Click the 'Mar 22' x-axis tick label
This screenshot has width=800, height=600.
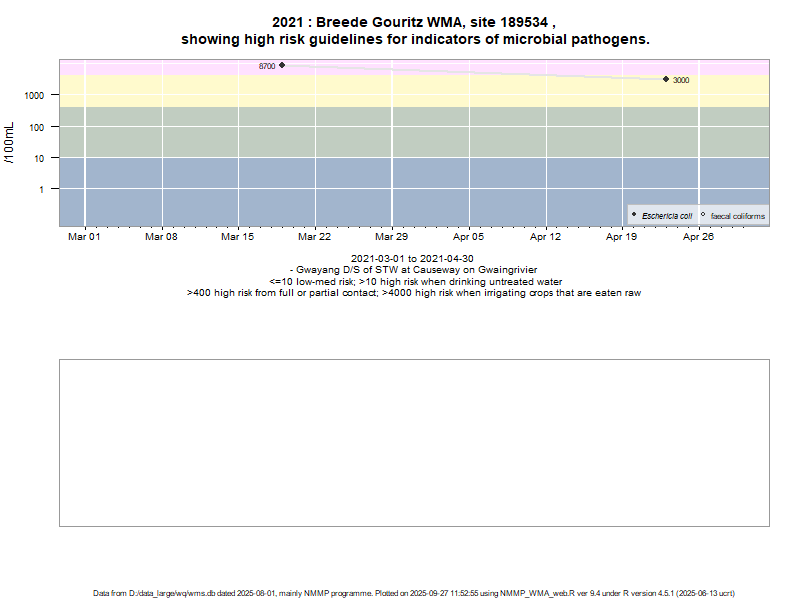click(314, 237)
